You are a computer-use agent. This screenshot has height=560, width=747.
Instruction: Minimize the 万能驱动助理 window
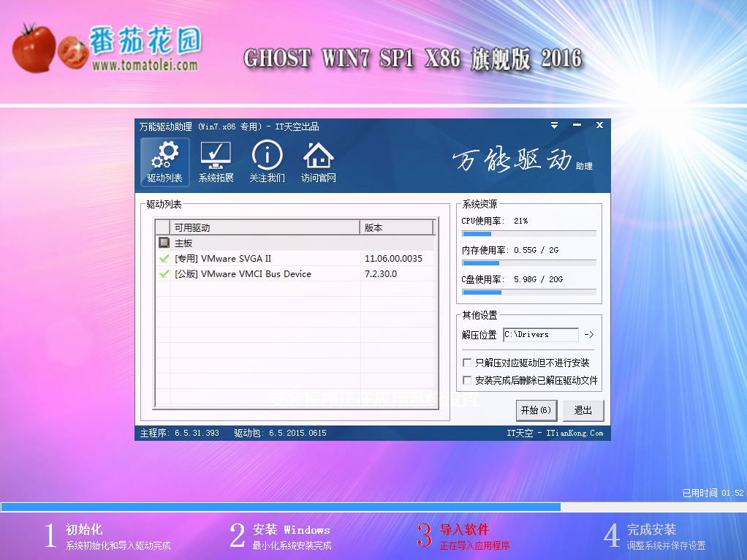pos(577,125)
